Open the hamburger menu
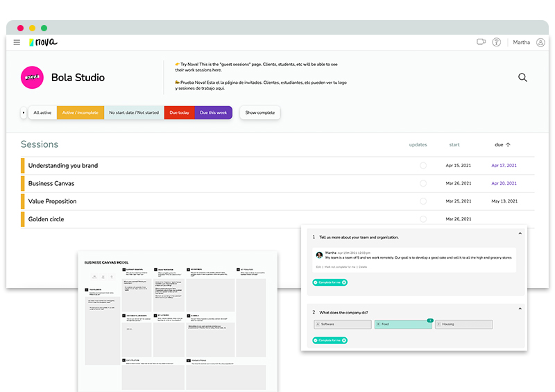The height and width of the screenshot is (392, 555). [17, 42]
